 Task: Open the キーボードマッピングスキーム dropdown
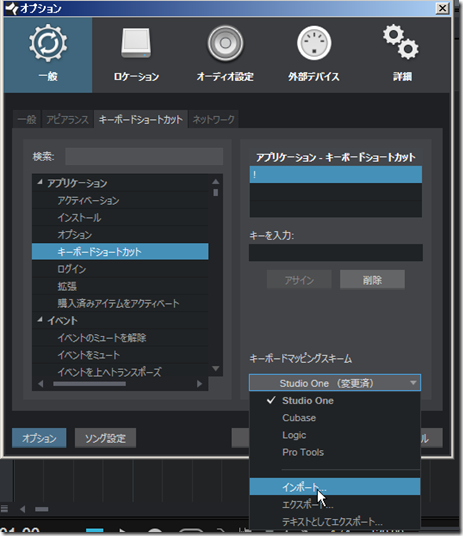[335, 383]
